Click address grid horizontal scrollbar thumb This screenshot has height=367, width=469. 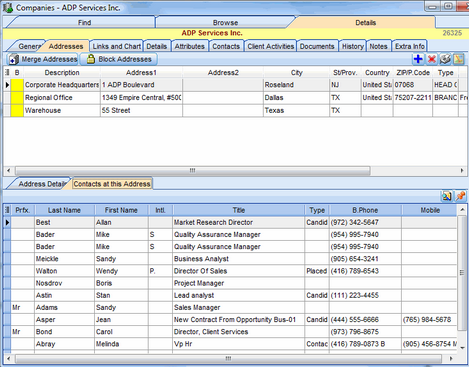(192, 171)
